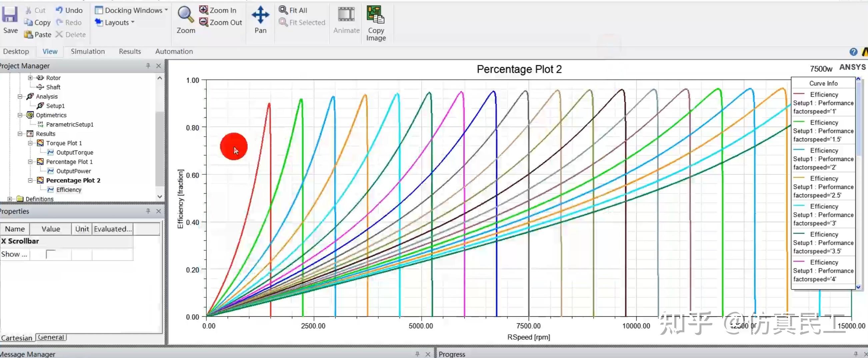Click the Paste icon
Image resolution: width=868 pixels, height=358 pixels.
37,34
